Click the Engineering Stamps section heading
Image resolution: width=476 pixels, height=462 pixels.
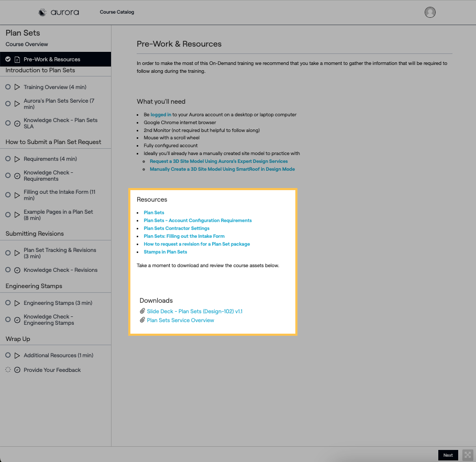point(34,286)
